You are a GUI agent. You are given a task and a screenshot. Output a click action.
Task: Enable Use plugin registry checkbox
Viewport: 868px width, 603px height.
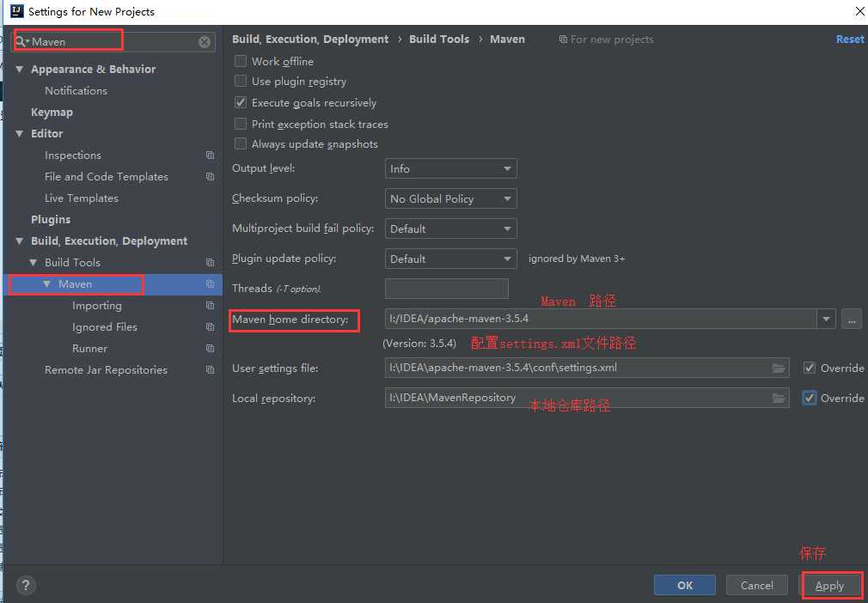click(241, 82)
